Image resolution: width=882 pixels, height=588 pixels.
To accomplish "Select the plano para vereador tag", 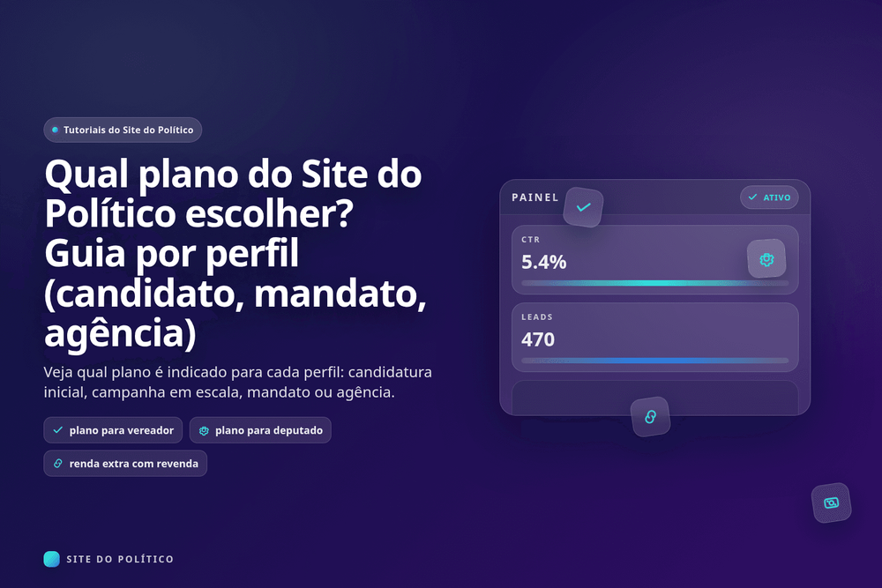I will [x=113, y=430].
